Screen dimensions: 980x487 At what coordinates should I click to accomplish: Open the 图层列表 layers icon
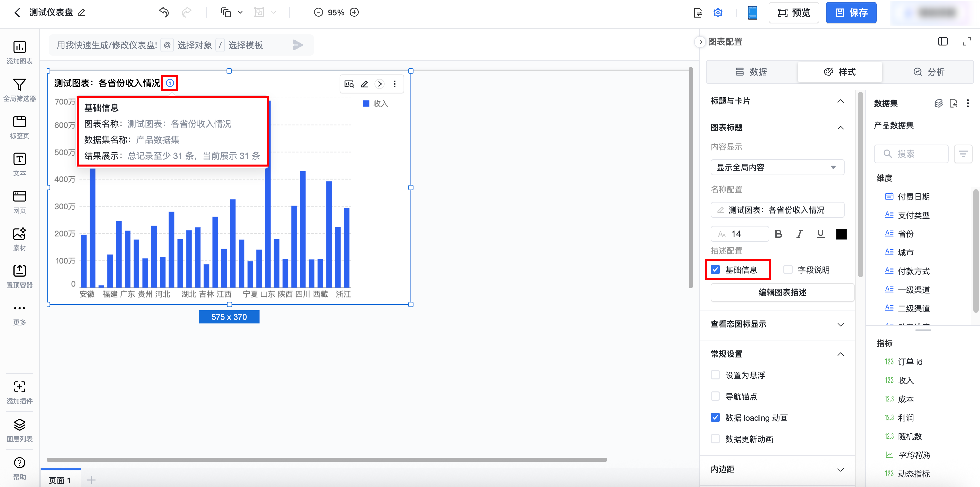click(19, 425)
